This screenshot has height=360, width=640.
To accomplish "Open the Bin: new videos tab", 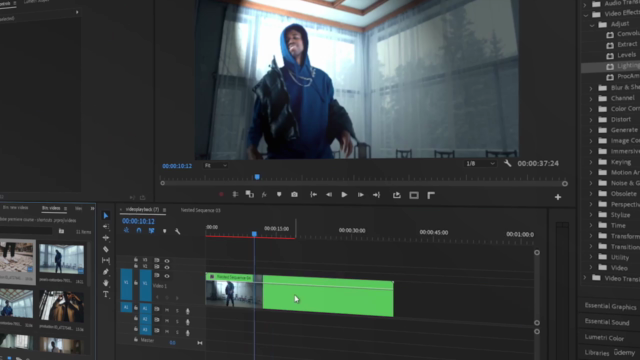I will [16, 208].
